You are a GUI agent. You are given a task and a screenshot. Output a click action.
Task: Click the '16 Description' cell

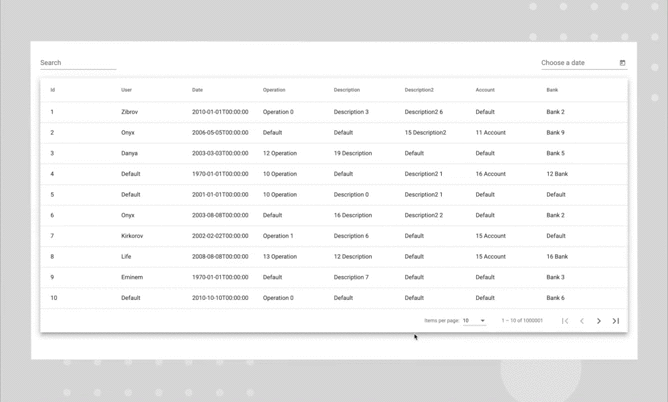[353, 215]
